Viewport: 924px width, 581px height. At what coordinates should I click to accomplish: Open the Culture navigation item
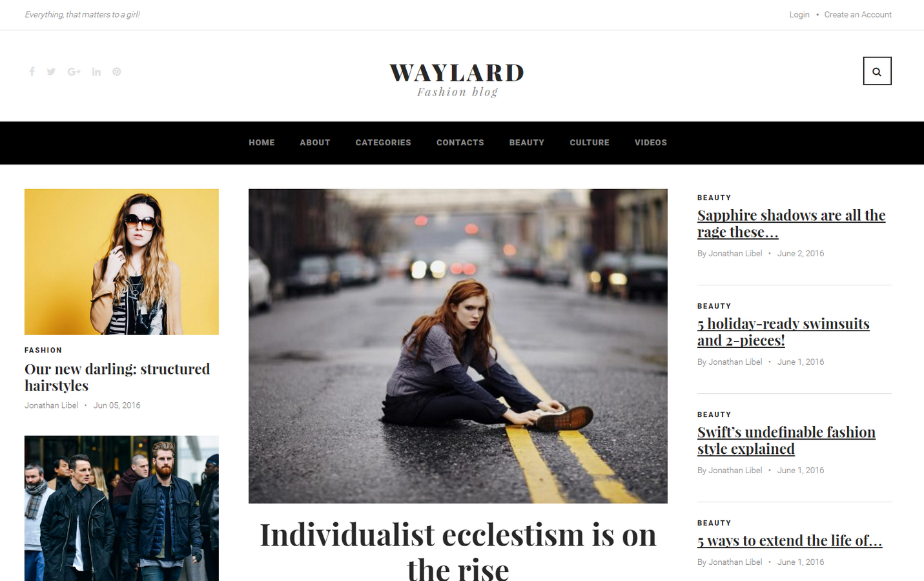590,143
